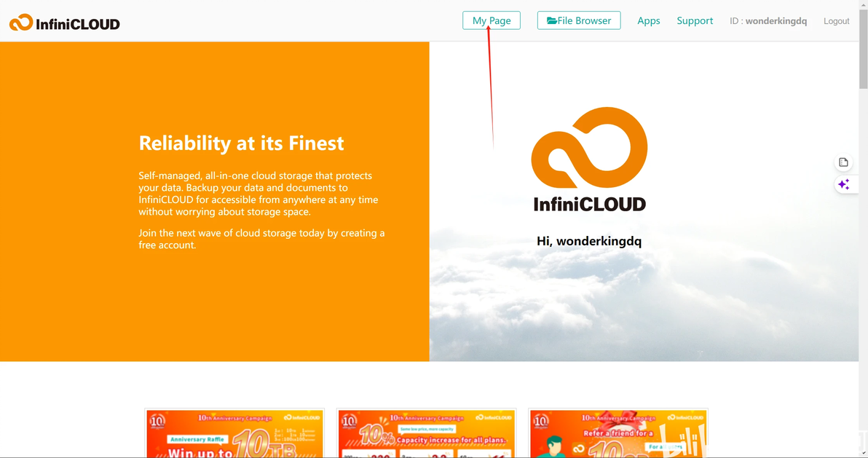Image resolution: width=868 pixels, height=458 pixels.
Task: Click the Hi, wonderkingdq greeting text
Action: coord(589,242)
